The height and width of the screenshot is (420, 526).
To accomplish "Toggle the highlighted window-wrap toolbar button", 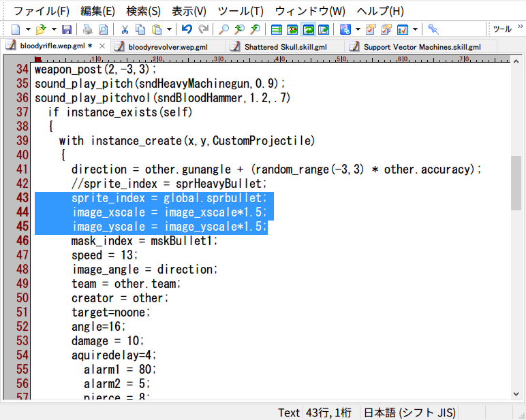I will point(307,29).
